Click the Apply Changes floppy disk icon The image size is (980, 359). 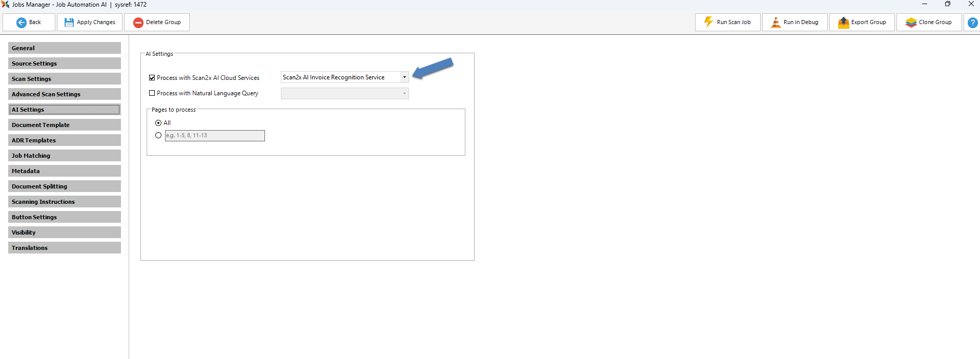coord(69,23)
